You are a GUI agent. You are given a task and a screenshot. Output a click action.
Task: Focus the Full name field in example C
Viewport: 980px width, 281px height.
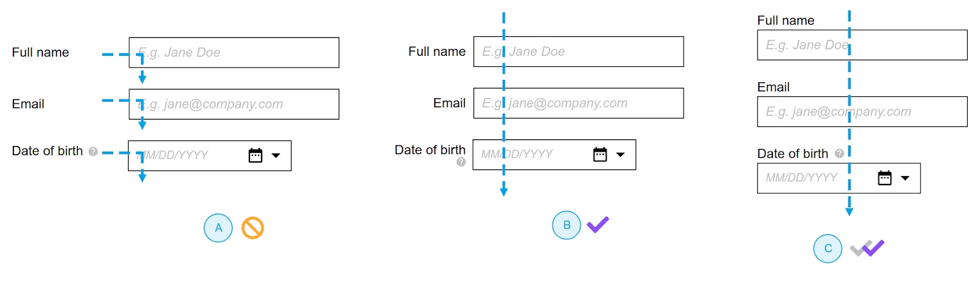coord(862,45)
